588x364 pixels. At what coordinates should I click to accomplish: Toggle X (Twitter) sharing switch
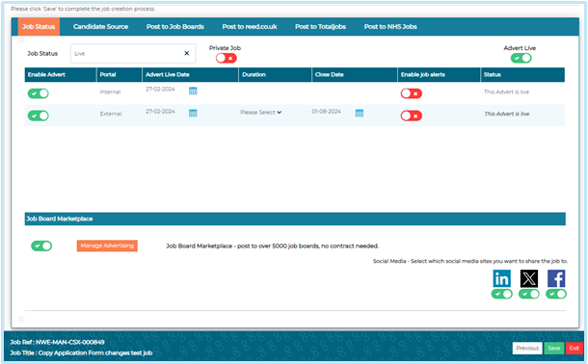529,294
